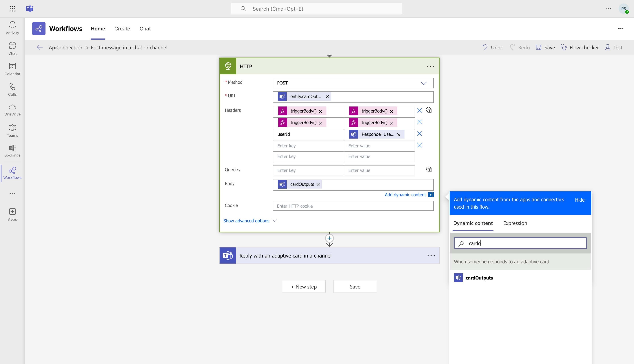Remove the entity.cardOut... token from URI

pos(327,97)
